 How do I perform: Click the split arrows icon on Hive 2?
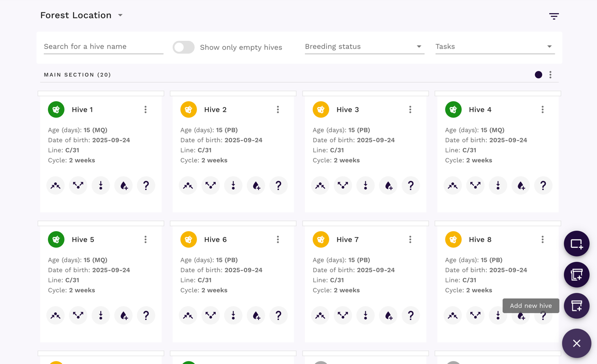[x=211, y=185]
